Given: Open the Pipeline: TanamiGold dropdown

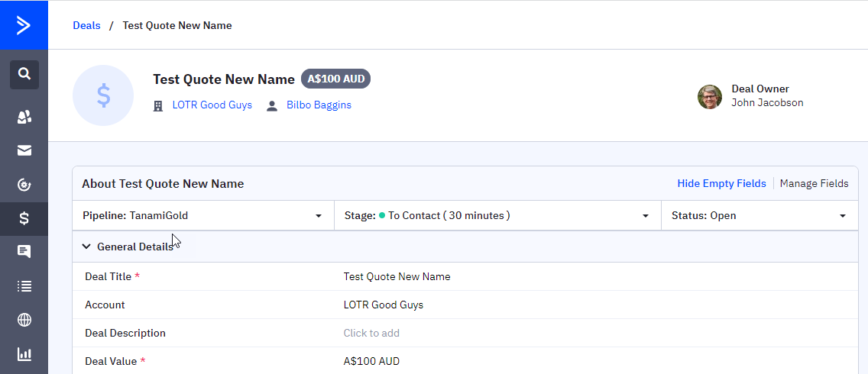Looking at the screenshot, I should coord(202,216).
